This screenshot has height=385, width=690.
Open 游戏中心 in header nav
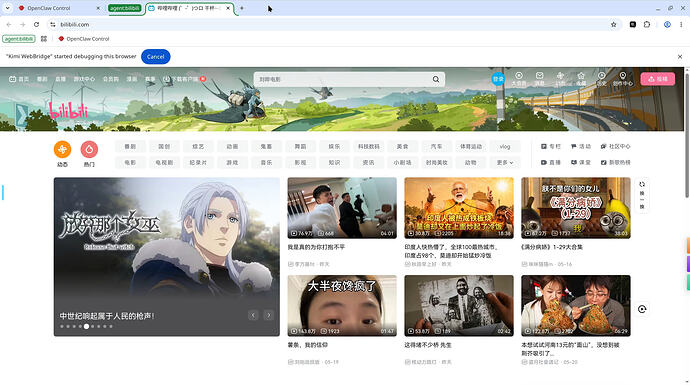(x=84, y=79)
